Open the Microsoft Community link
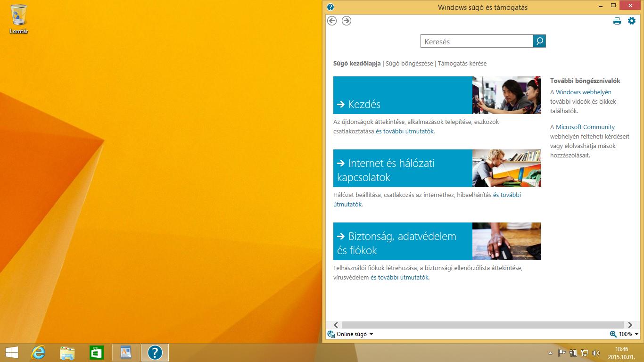Screen dimensions: 644x362 pyautogui.click(x=585, y=127)
